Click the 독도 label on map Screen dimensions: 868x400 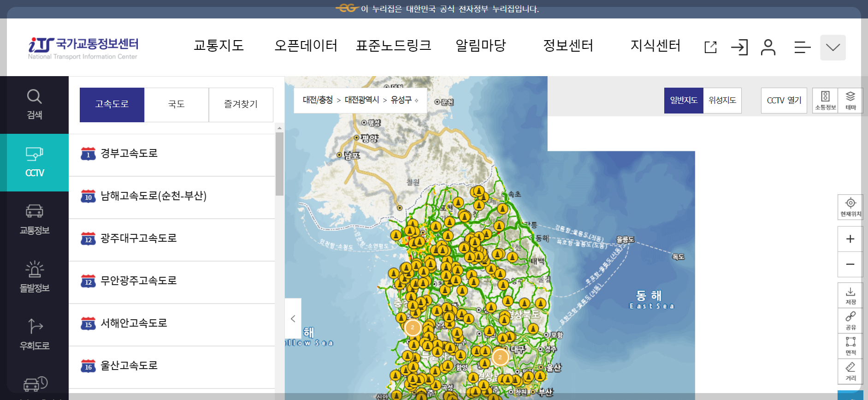click(x=678, y=257)
